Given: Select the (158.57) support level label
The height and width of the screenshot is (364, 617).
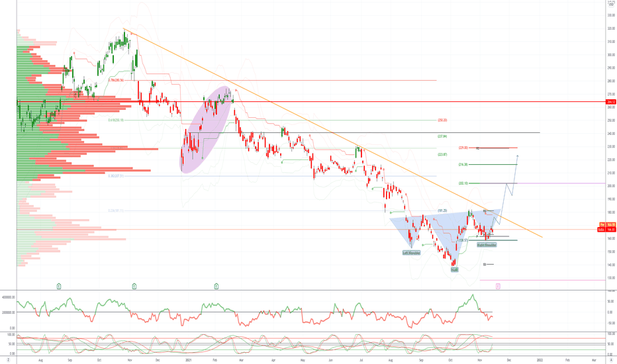Looking at the screenshot, I should click(463, 240).
